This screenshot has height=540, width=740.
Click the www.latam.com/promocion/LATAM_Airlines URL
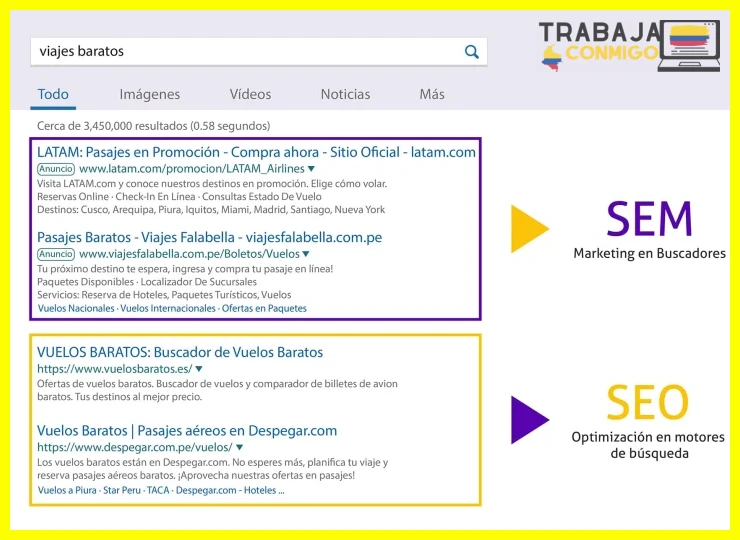pos(192,169)
